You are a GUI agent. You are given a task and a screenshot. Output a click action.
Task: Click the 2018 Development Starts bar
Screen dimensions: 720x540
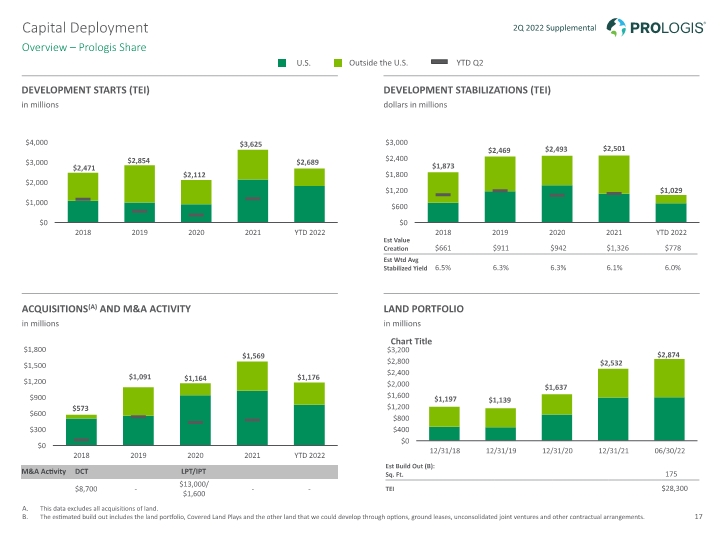point(83,197)
